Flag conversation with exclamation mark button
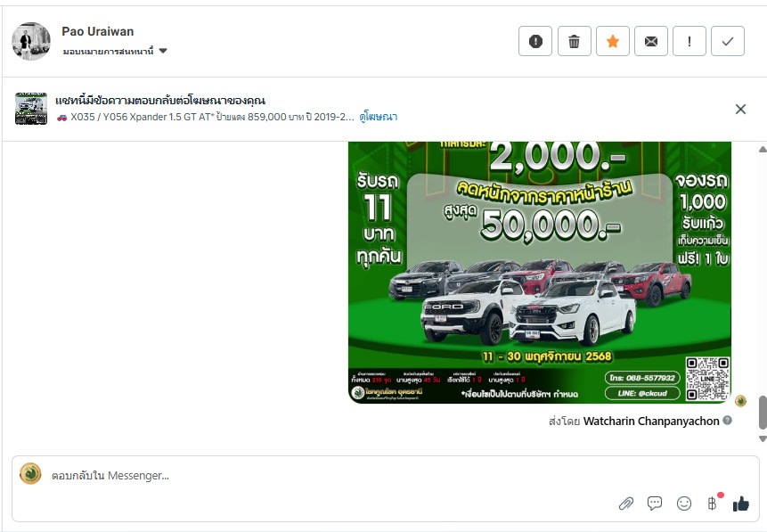Screen dimensions: 767x532 [689, 41]
